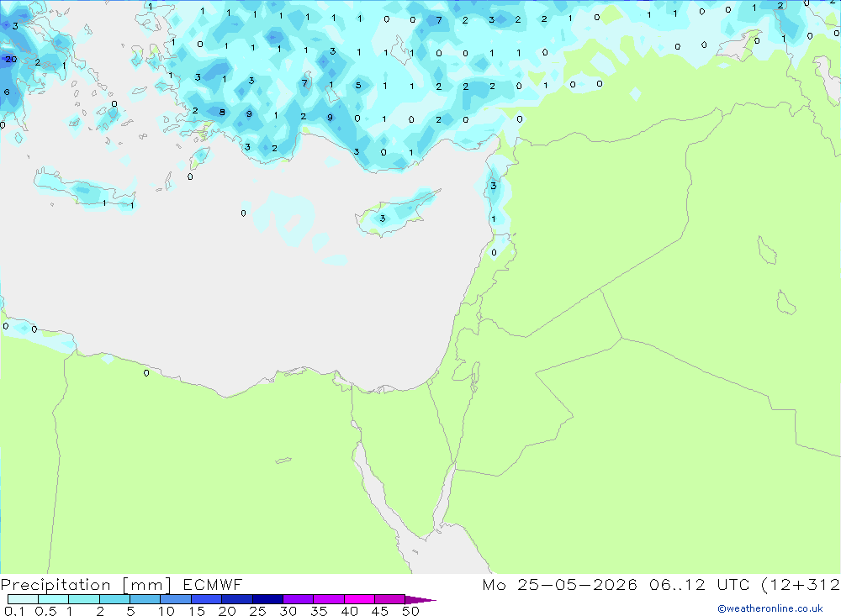Select the 30–35 mm purple legend swatch
841x616 pixels.
299,599
